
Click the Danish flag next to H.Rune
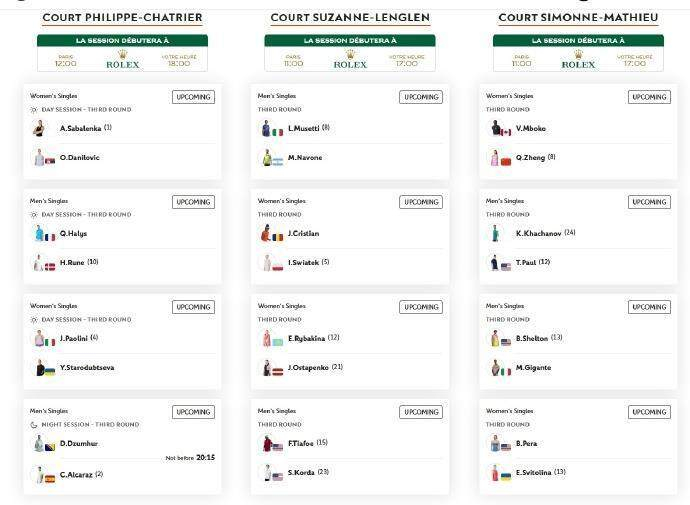[x=50, y=265]
